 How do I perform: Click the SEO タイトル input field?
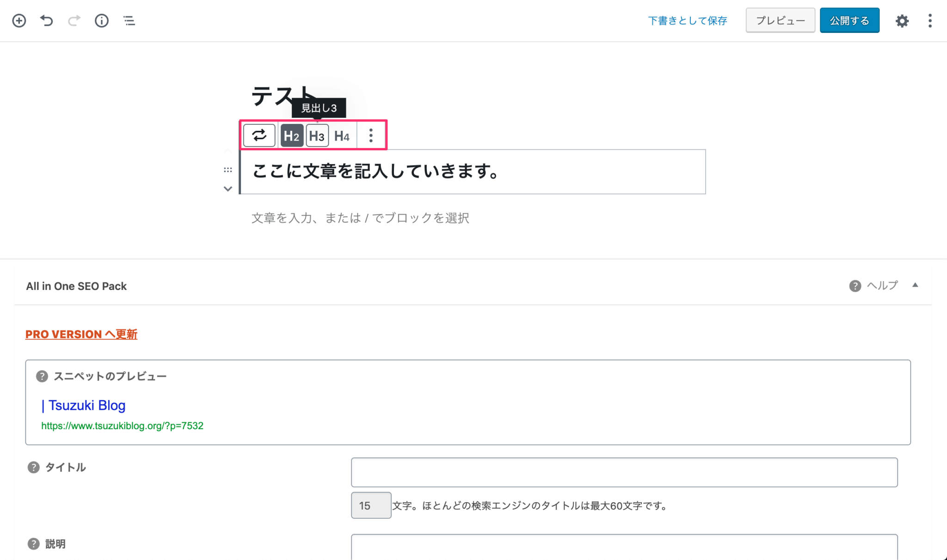pyautogui.click(x=624, y=472)
